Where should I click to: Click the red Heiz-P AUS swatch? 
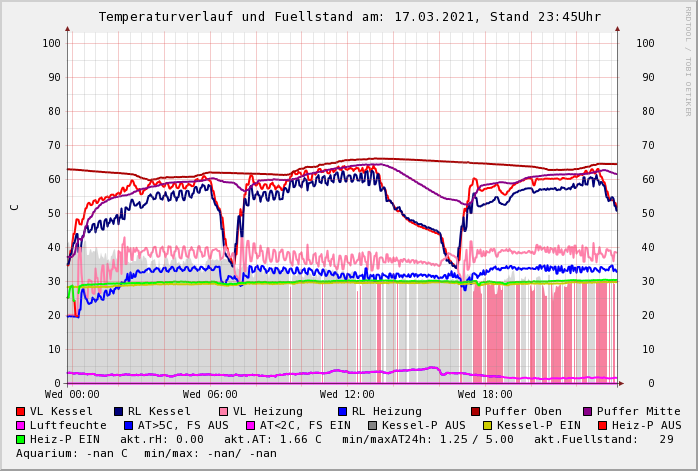(x=602, y=426)
